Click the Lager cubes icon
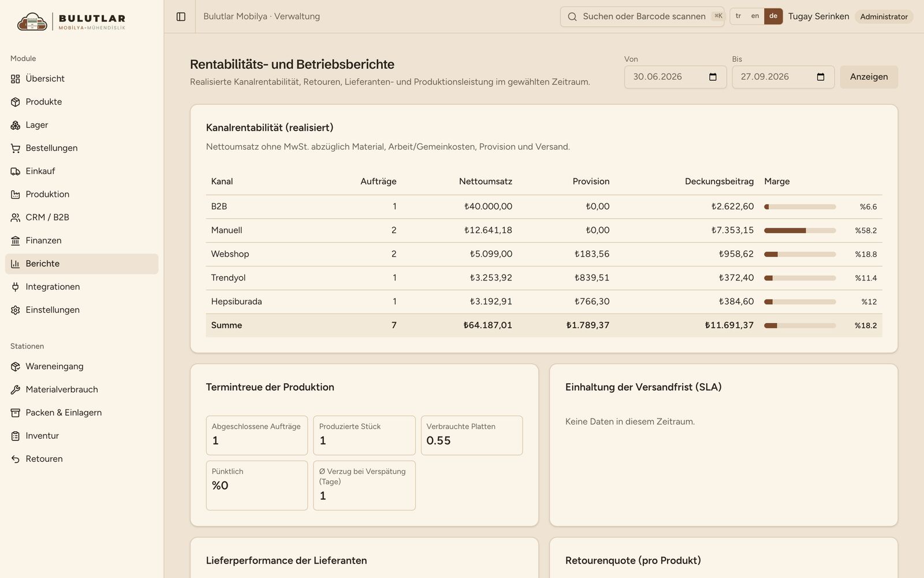 point(16,125)
